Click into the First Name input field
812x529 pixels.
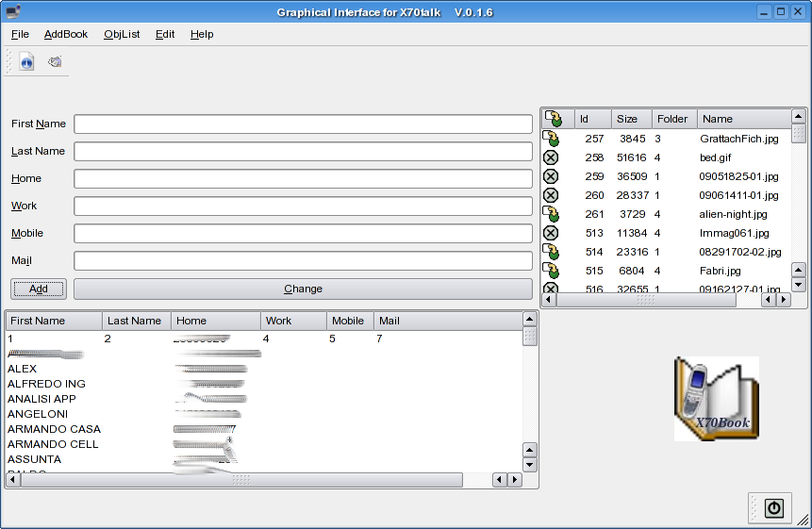tap(303, 124)
